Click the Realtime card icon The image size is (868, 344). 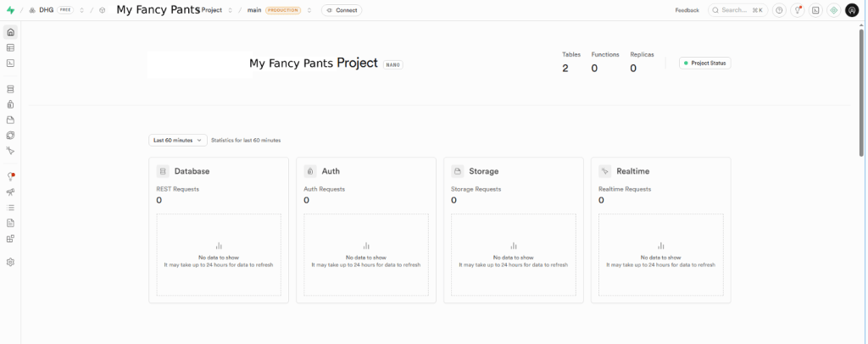[x=605, y=171]
